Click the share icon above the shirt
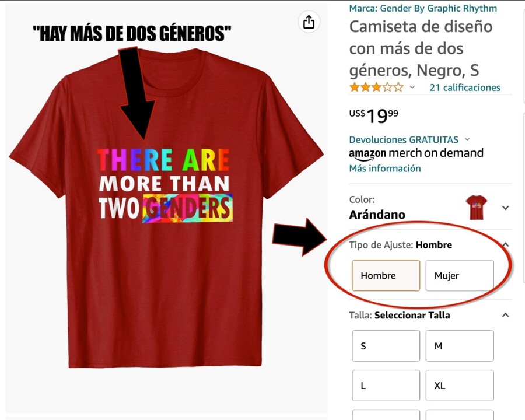Viewport: 525px width, 420px height. [x=309, y=22]
